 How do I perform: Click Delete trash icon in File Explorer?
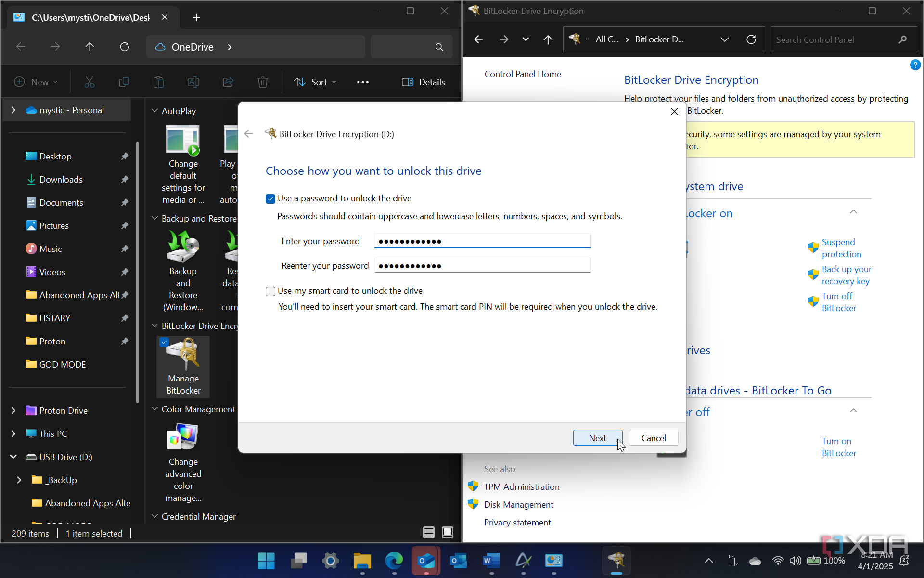263,82
